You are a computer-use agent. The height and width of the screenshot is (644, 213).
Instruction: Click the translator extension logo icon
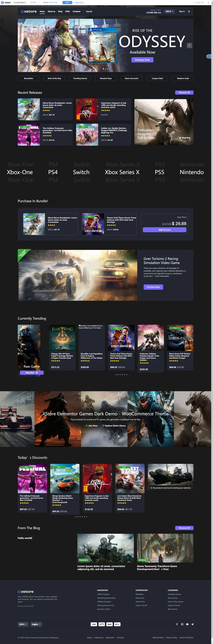click(3, 3)
